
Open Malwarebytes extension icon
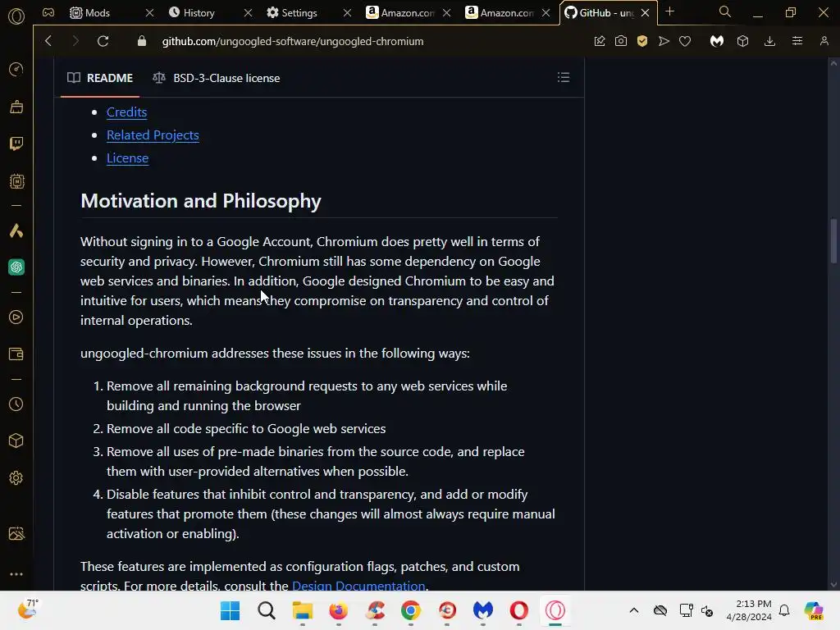[x=717, y=41]
